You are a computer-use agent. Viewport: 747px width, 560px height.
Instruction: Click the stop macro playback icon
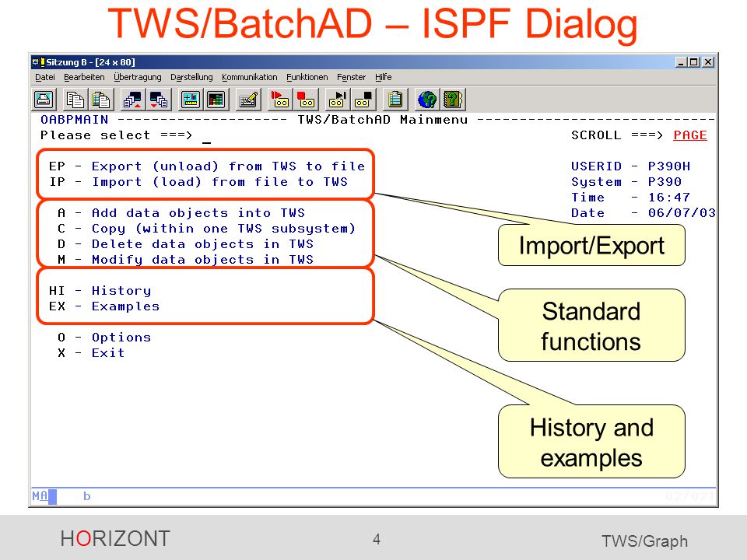363,100
